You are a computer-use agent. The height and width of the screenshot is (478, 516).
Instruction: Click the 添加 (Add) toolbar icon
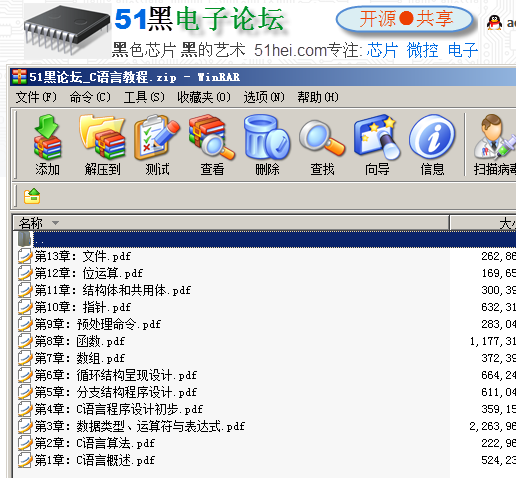(47, 137)
